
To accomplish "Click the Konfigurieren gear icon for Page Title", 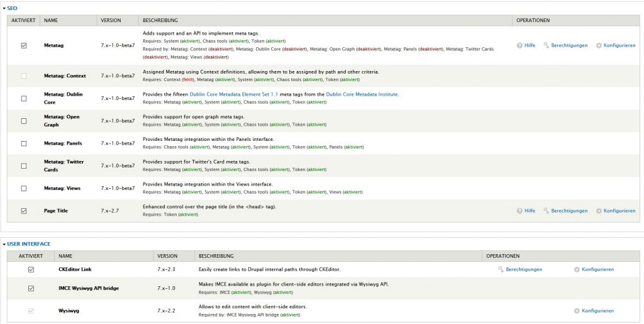I will coord(599,211).
